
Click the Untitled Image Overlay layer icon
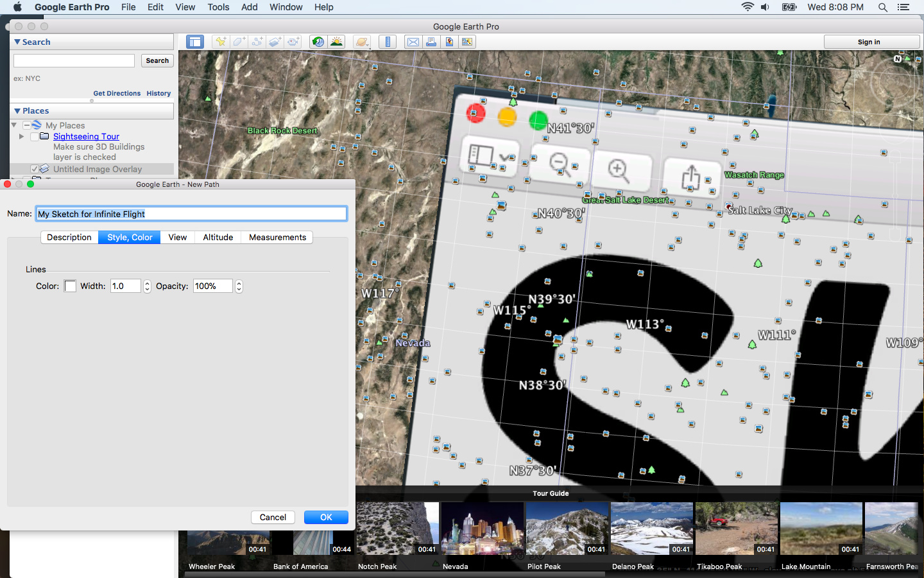tap(44, 169)
